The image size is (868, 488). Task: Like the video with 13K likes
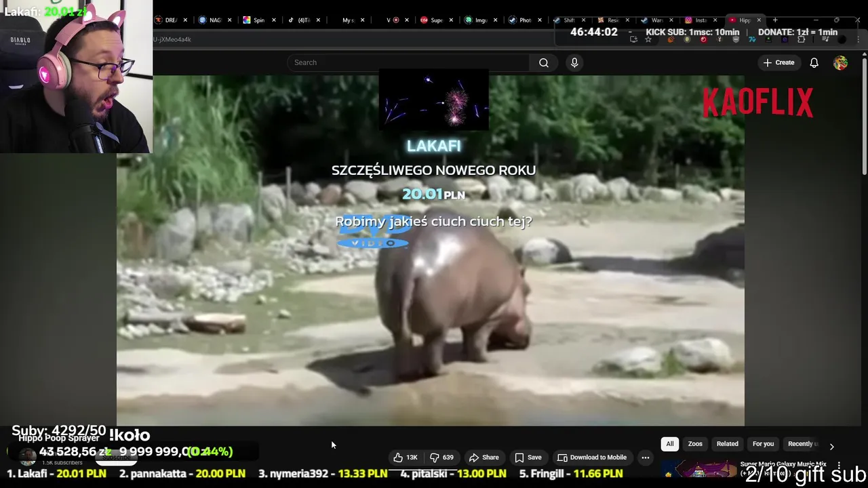pyautogui.click(x=406, y=457)
